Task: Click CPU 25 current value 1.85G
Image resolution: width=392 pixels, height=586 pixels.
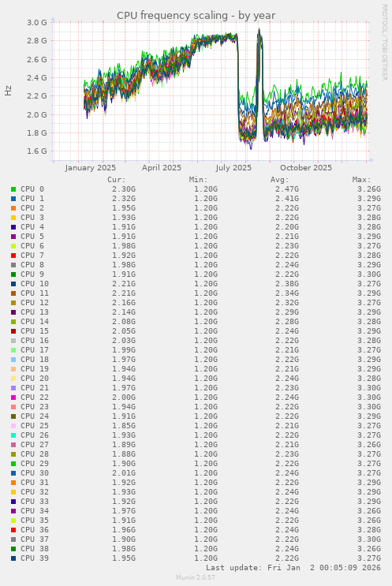Action: (x=124, y=426)
